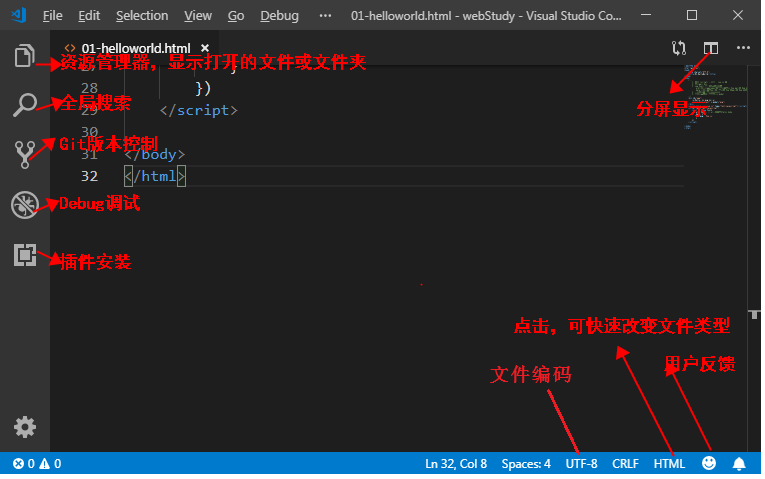The width and height of the screenshot is (765, 479).
Task: Click the closing script tag text
Action: 199,110
